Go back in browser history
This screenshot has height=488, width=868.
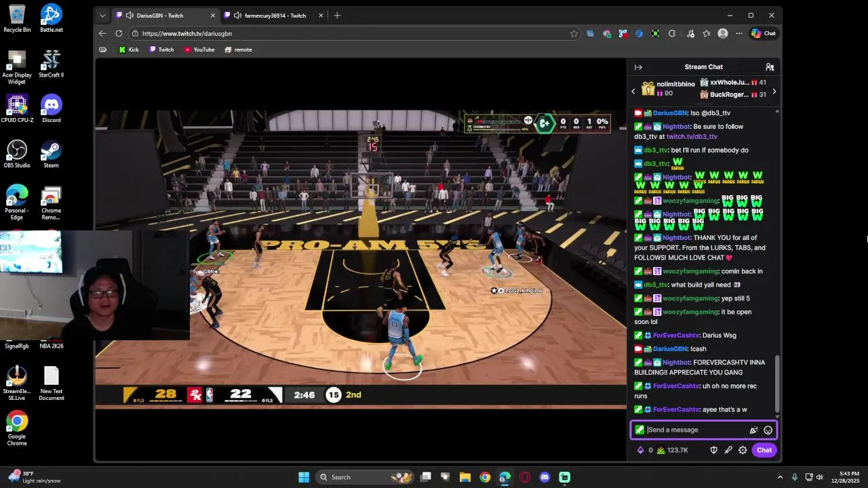(x=102, y=33)
